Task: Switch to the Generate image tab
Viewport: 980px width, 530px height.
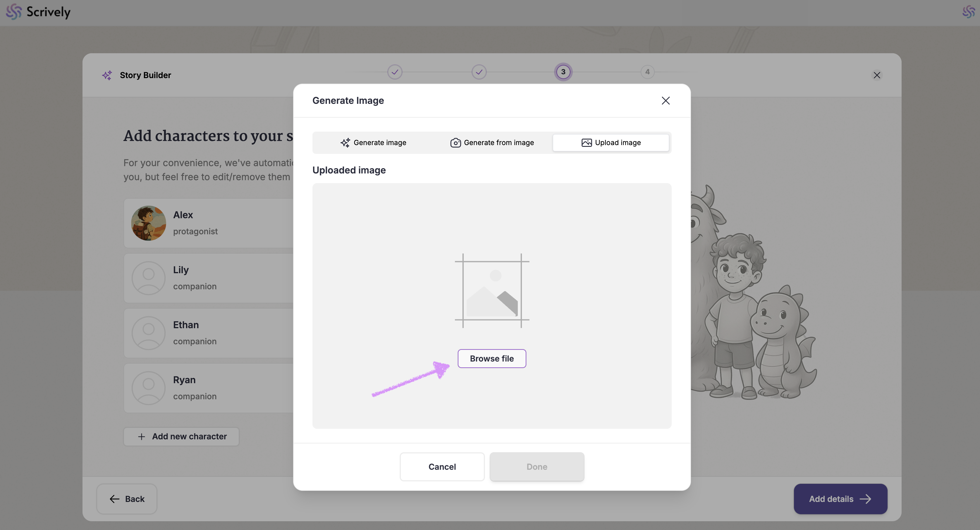Action: (x=373, y=143)
